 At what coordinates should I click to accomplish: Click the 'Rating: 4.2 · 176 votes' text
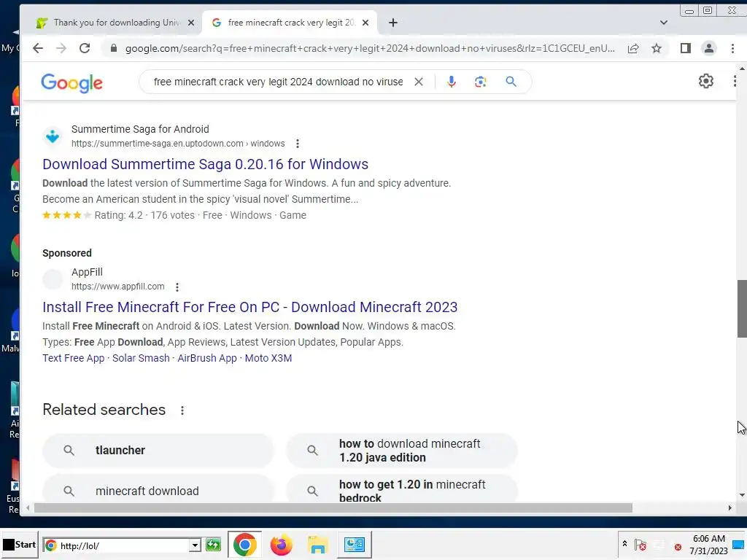pos(144,215)
